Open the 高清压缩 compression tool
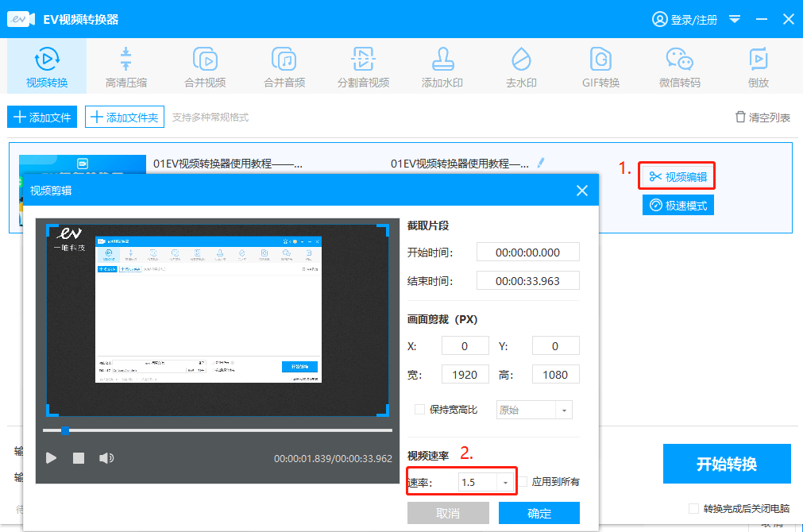The image size is (803, 532). click(125, 67)
